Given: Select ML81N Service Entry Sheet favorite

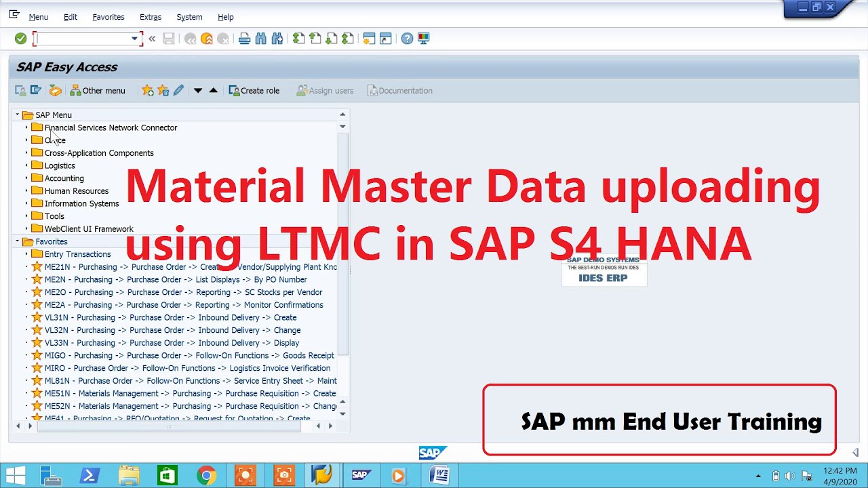Looking at the screenshot, I should click(x=191, y=381).
